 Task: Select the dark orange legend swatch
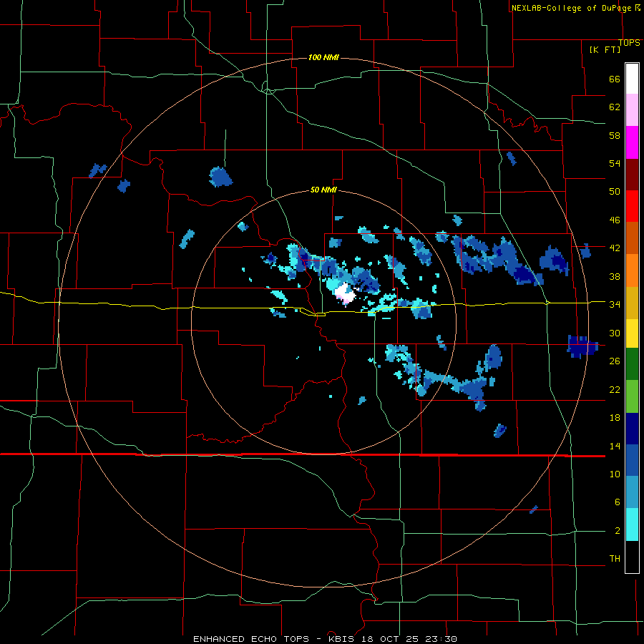[x=632, y=238]
